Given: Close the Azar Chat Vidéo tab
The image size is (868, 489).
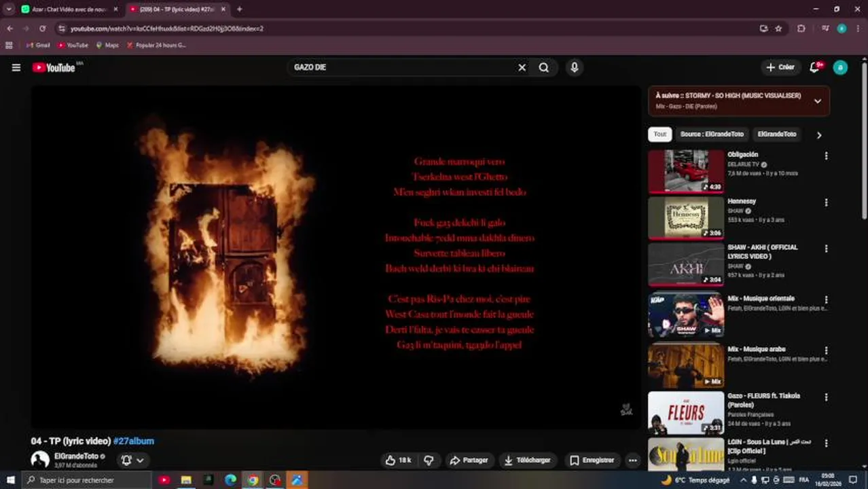Looking at the screenshot, I should (x=115, y=9).
